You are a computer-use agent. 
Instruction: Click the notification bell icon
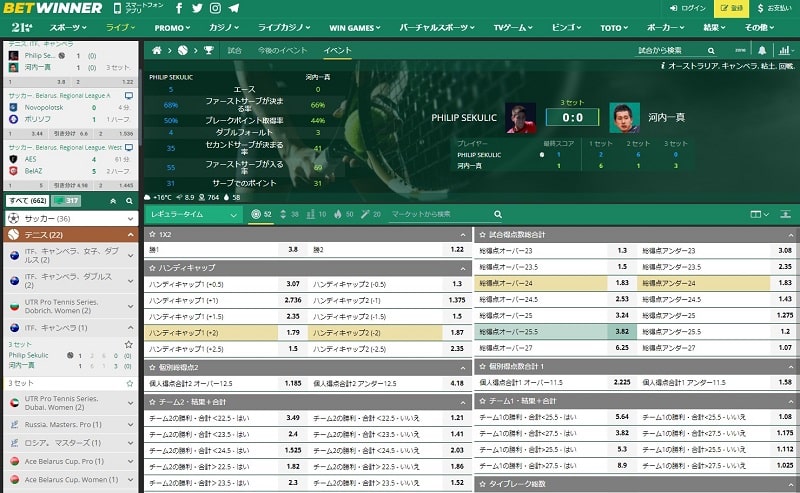pyautogui.click(x=762, y=50)
